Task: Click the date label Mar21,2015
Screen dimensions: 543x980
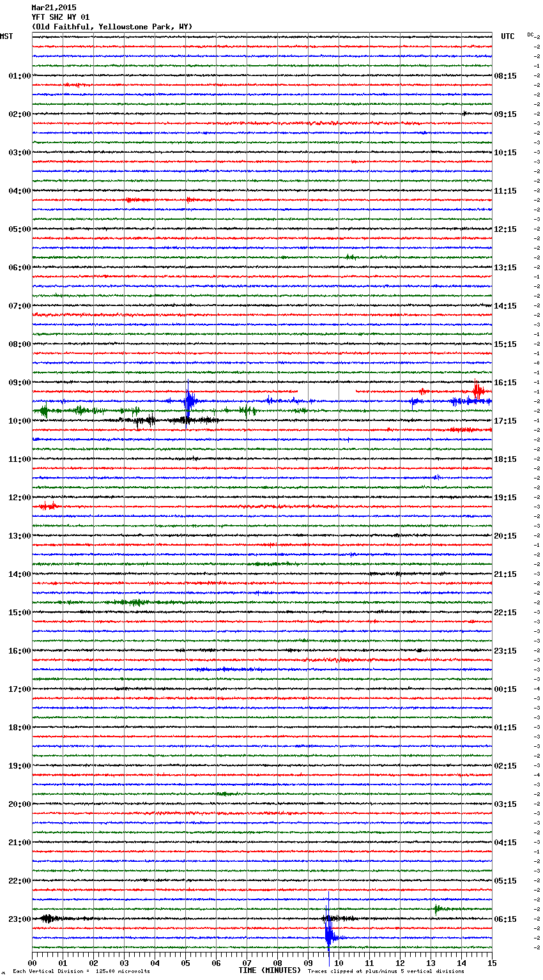Action: [x=54, y=8]
